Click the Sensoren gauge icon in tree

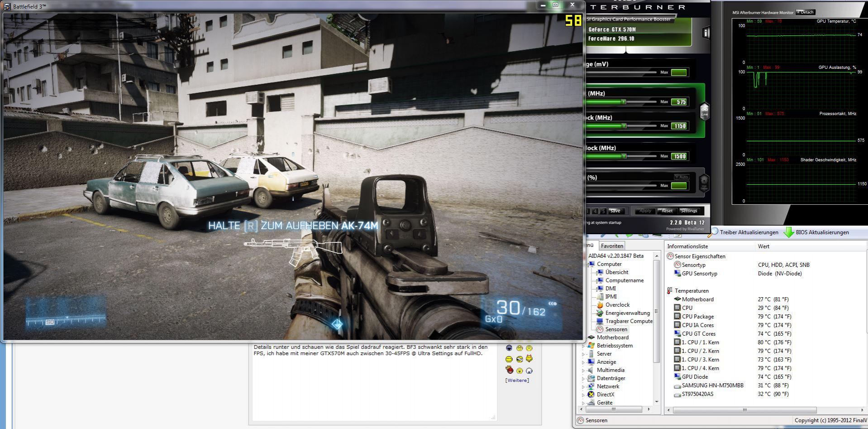pos(600,329)
